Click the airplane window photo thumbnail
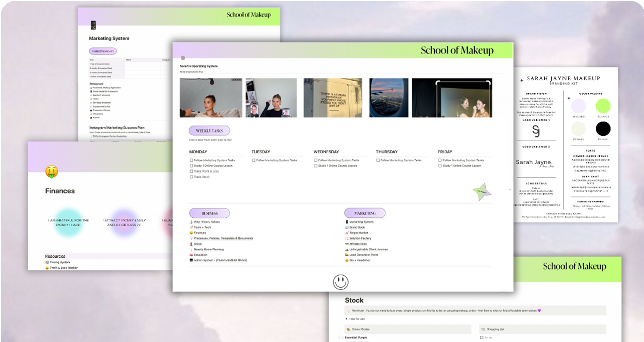 pos(388,98)
